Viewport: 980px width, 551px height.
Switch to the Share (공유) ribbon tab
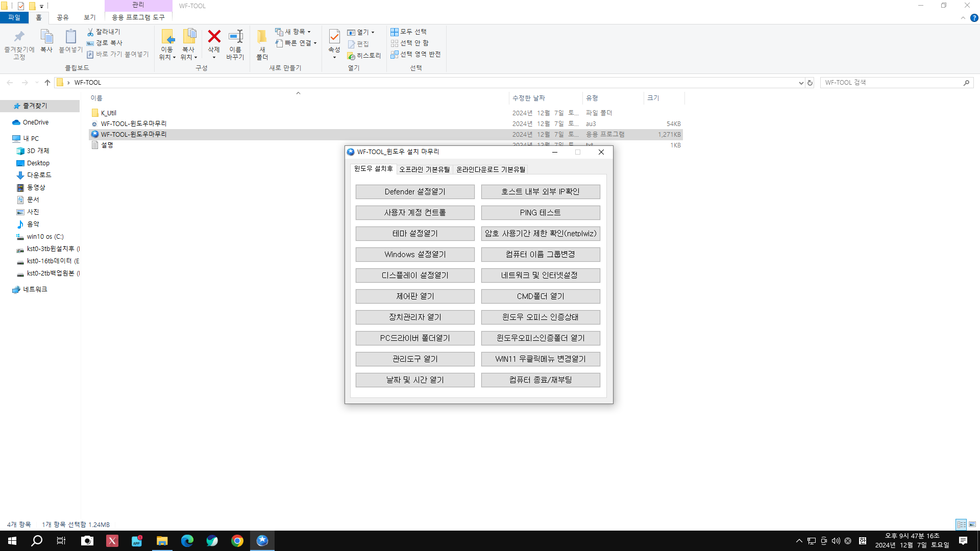pyautogui.click(x=63, y=17)
